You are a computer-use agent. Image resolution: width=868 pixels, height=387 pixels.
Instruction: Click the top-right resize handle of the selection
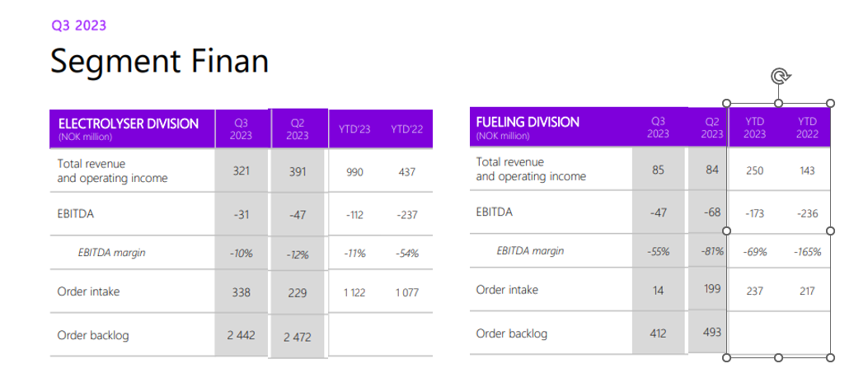pos(830,104)
